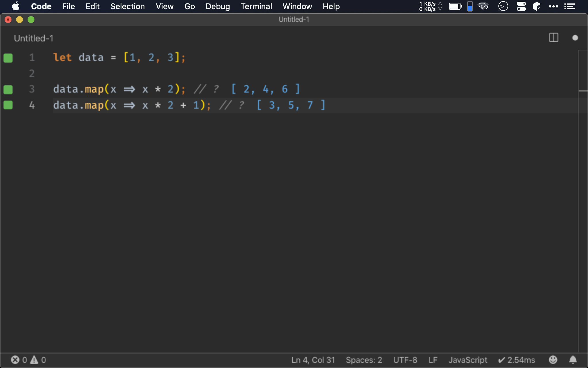Click the battery status icon
Screen dimensions: 588x368
[455, 6]
